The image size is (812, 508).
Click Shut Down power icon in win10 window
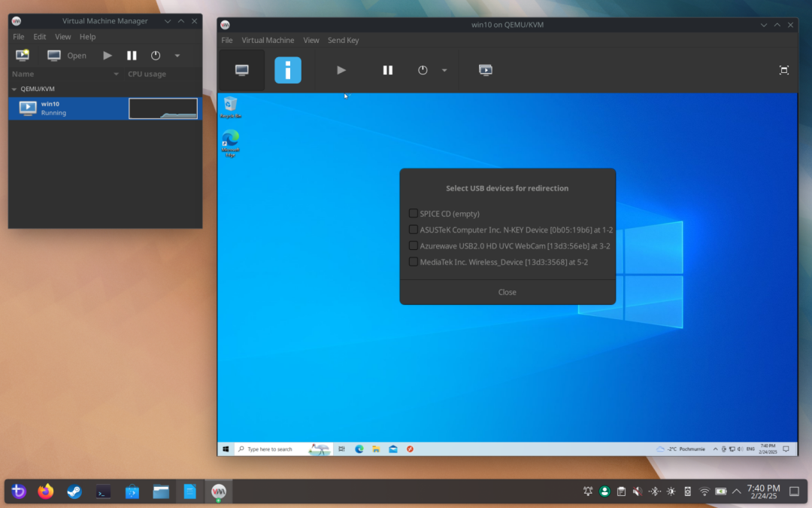[x=423, y=70]
